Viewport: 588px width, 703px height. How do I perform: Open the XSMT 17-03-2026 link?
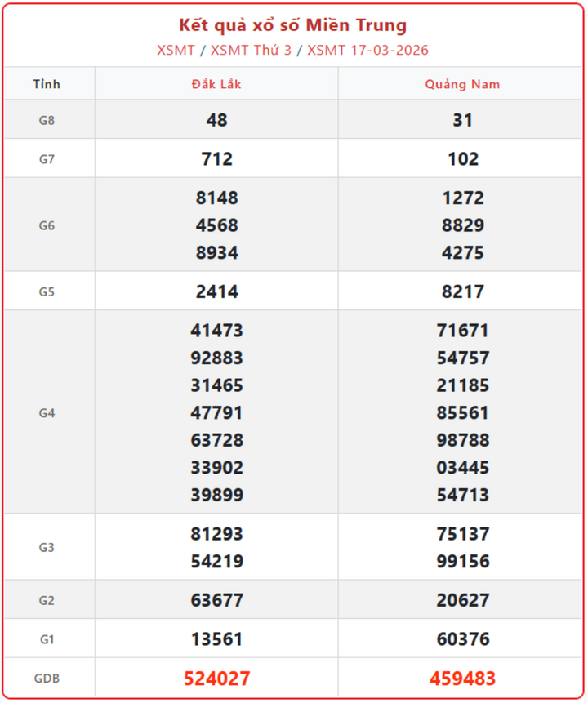tap(367, 51)
